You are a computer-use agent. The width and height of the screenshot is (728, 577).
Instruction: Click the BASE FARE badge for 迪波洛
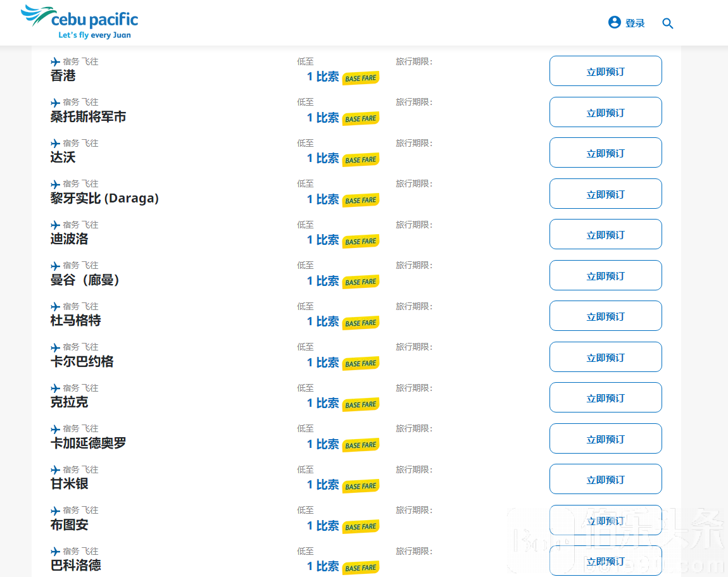[361, 241]
